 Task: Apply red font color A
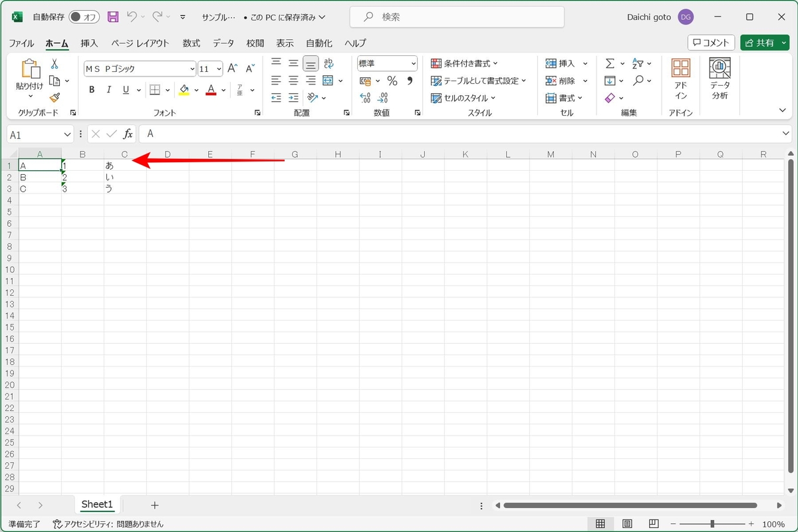point(211,90)
